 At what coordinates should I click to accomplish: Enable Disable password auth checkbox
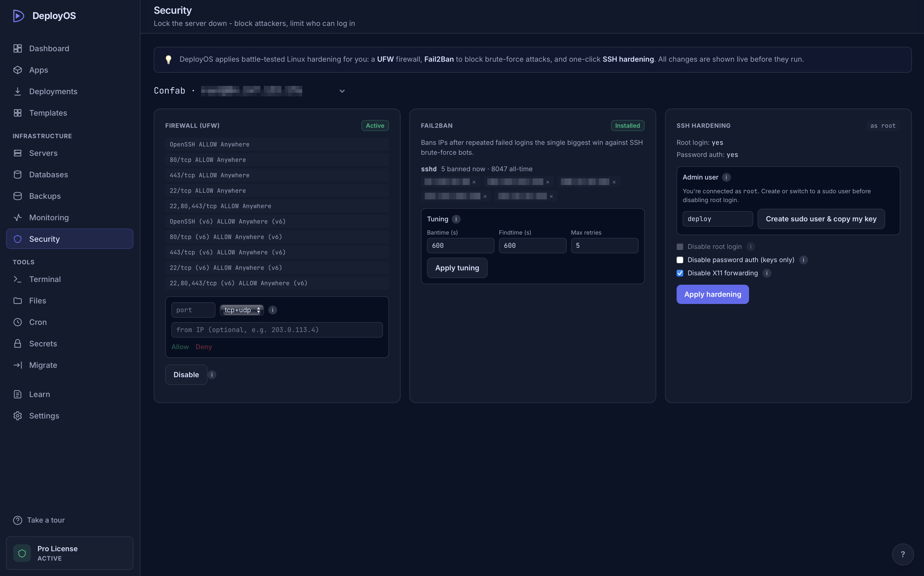pyautogui.click(x=680, y=260)
